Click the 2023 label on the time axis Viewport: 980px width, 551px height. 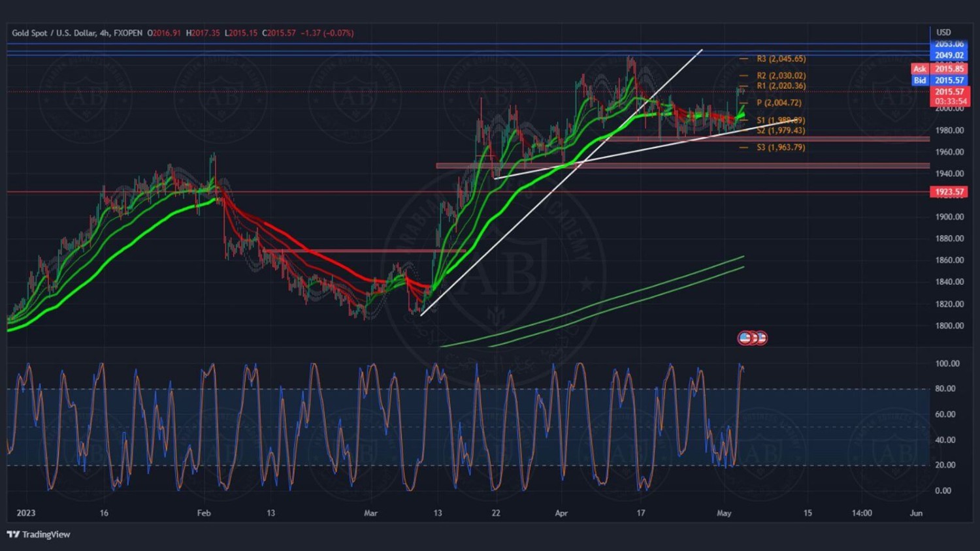(x=26, y=513)
